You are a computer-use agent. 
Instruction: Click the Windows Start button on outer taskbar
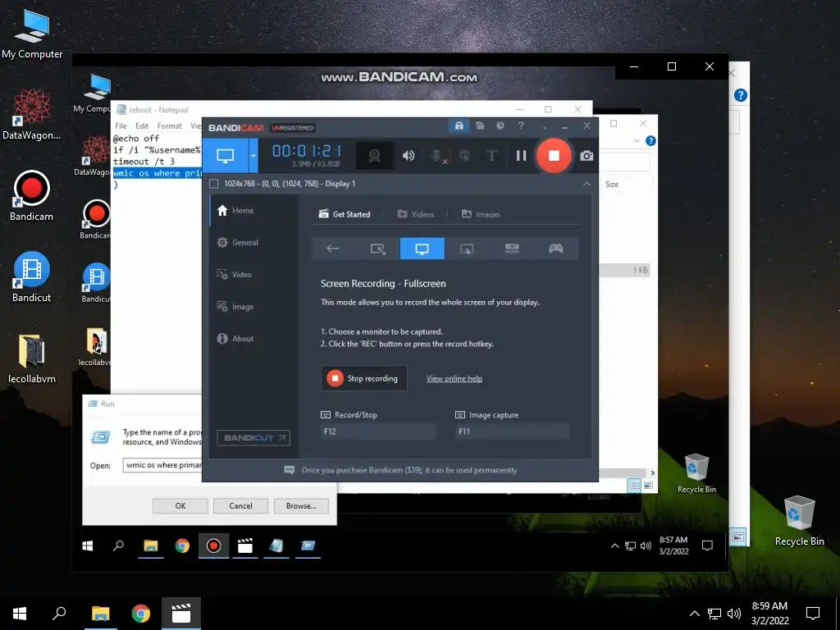pyautogui.click(x=20, y=614)
